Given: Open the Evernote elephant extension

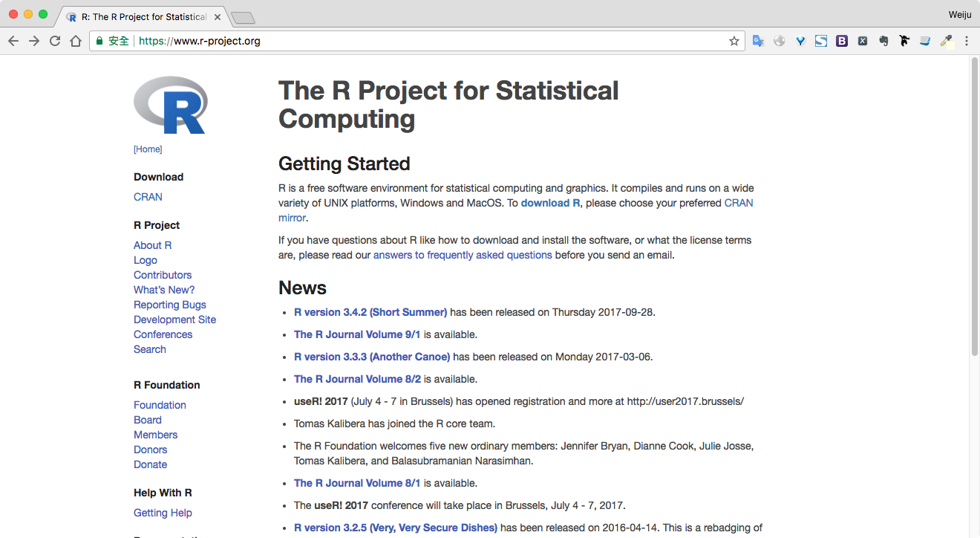Looking at the screenshot, I should coord(883,41).
